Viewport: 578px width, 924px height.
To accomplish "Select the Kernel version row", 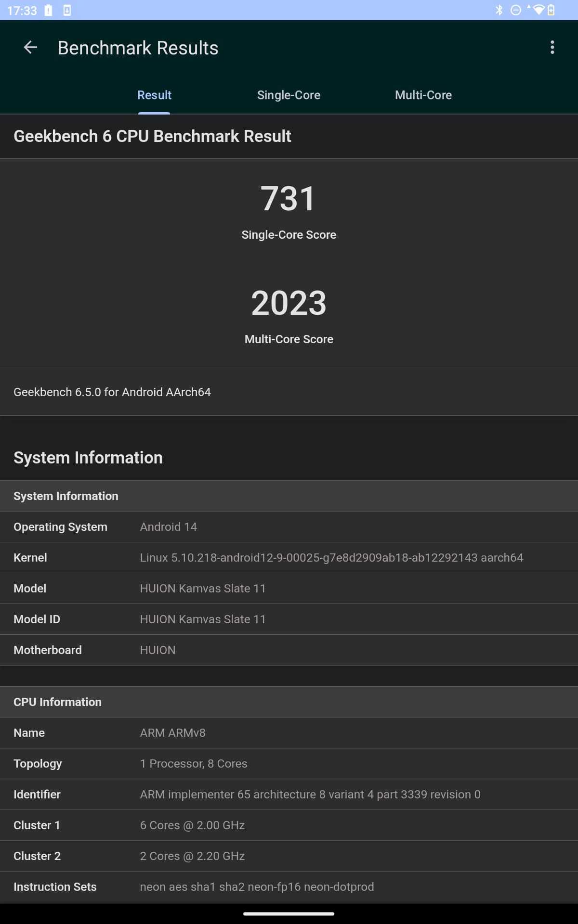I will coord(289,557).
